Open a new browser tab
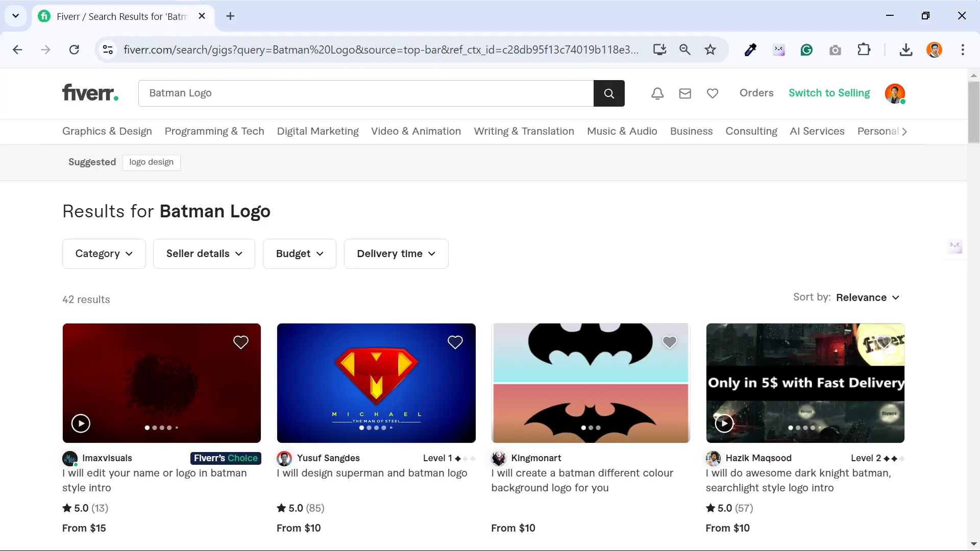Screen dimensions: 980x551 click(x=231, y=16)
